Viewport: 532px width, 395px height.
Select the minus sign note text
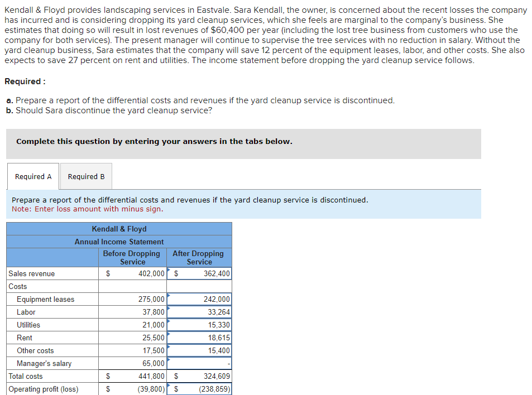[x=88, y=209]
